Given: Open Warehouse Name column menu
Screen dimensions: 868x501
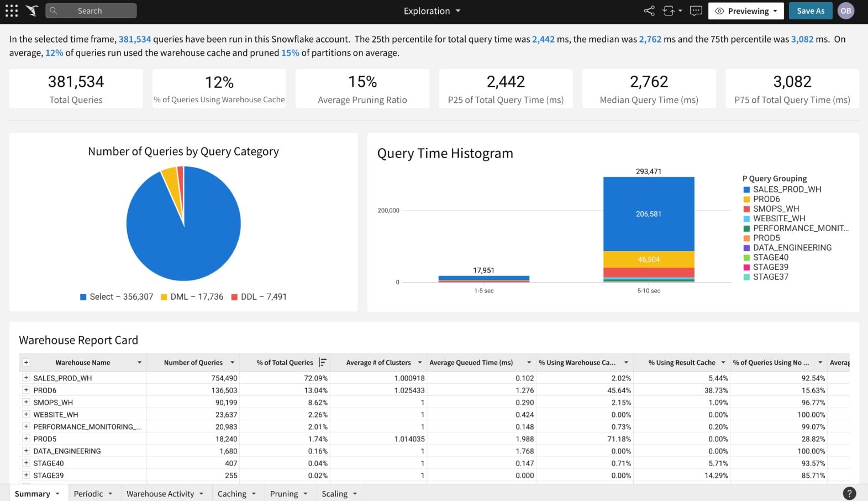Looking at the screenshot, I should pyautogui.click(x=139, y=363).
